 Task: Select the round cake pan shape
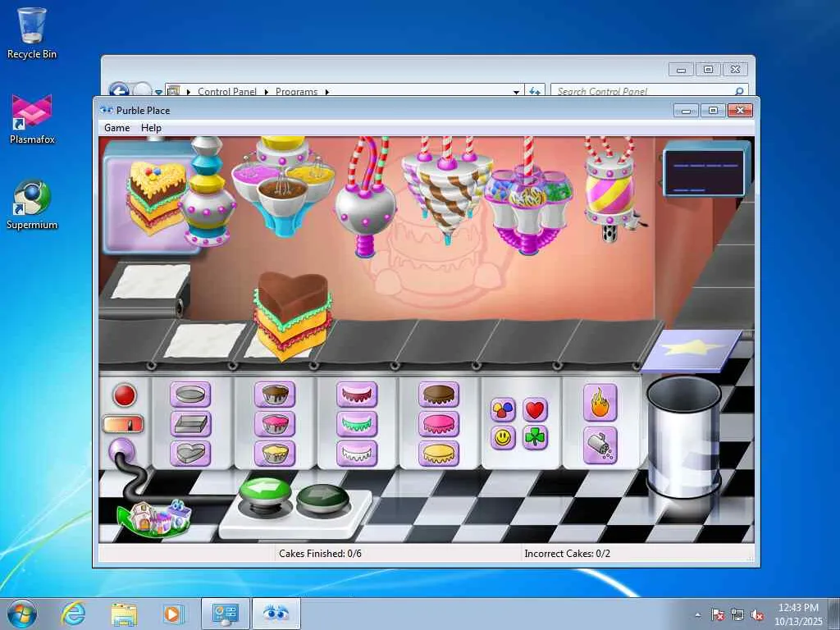190,395
